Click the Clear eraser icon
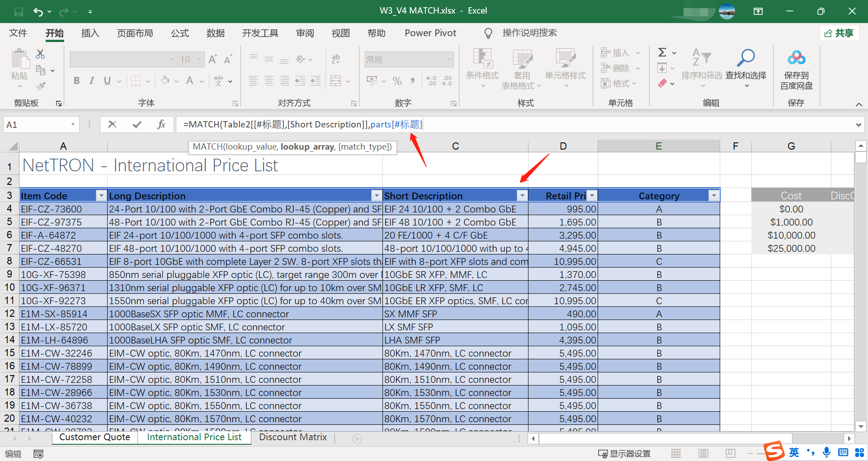 [662, 84]
